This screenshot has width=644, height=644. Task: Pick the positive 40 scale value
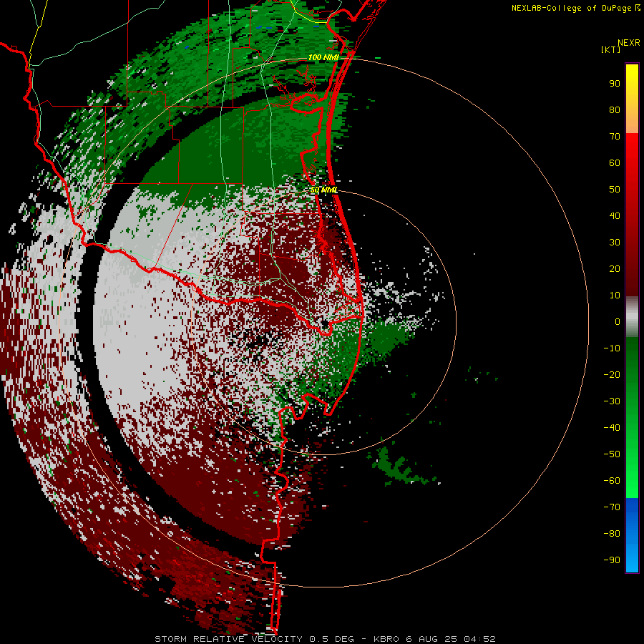[615, 216]
